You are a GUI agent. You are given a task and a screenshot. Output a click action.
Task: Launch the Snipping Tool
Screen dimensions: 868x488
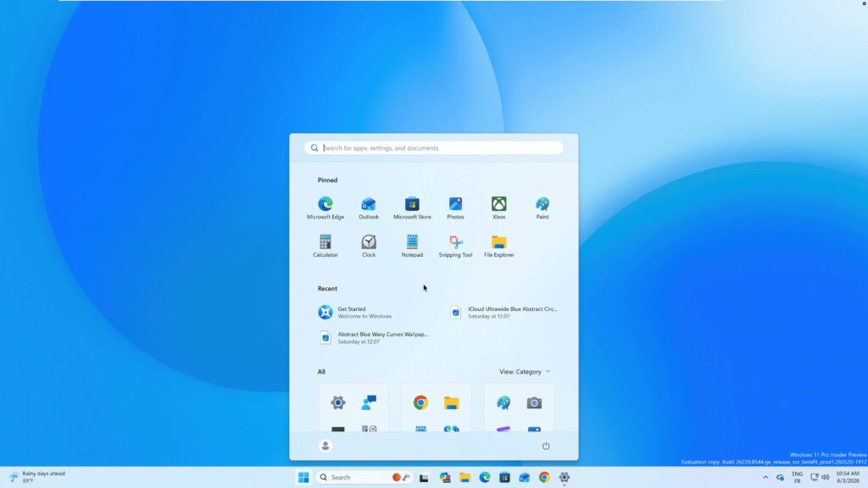pyautogui.click(x=455, y=247)
